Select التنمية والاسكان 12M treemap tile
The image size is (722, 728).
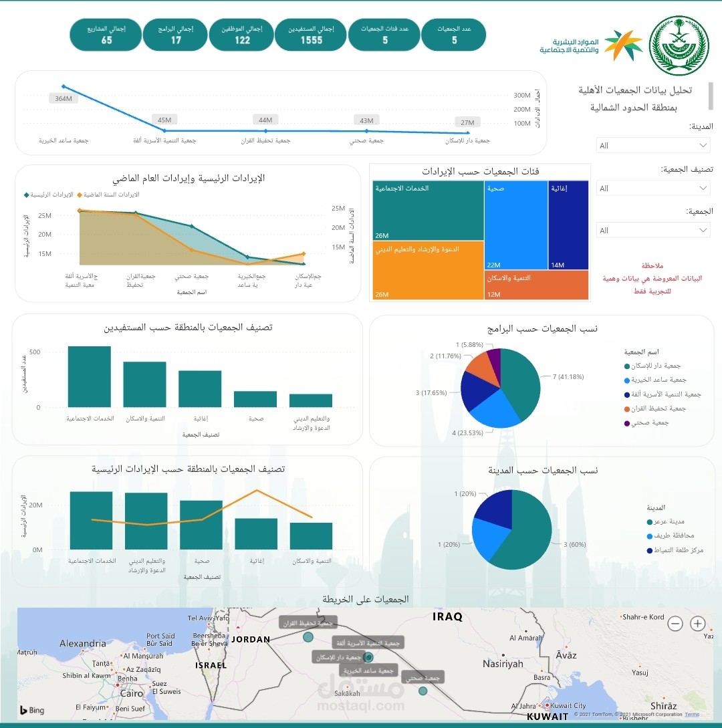537,285
